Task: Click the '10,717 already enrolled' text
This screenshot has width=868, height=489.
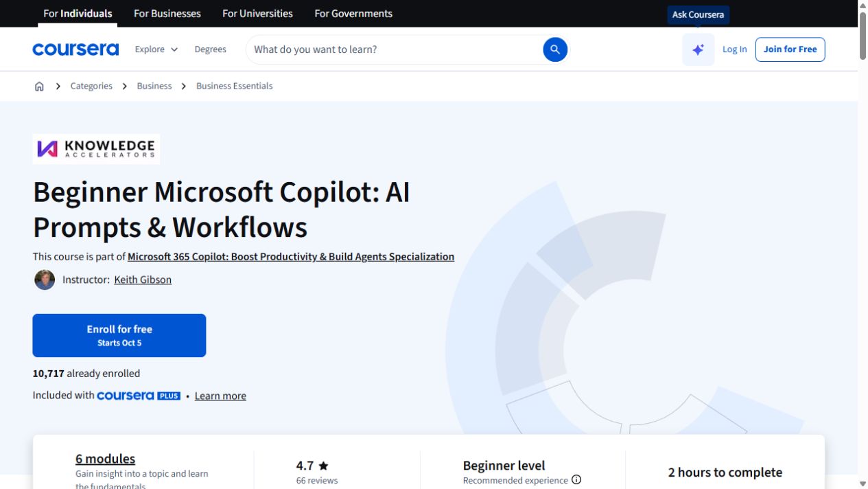Action: 86,374
